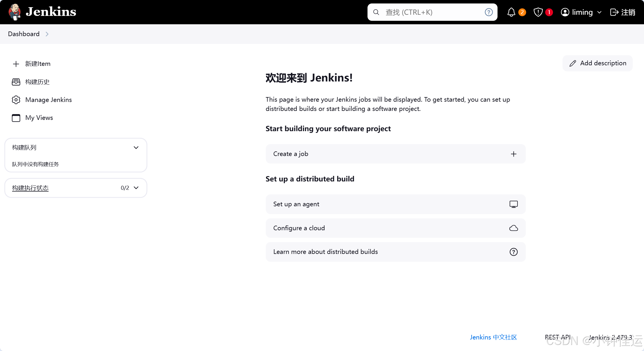Open the Jenkins 中文社区 footer link
Image resolution: width=644 pixels, height=351 pixels.
point(493,337)
